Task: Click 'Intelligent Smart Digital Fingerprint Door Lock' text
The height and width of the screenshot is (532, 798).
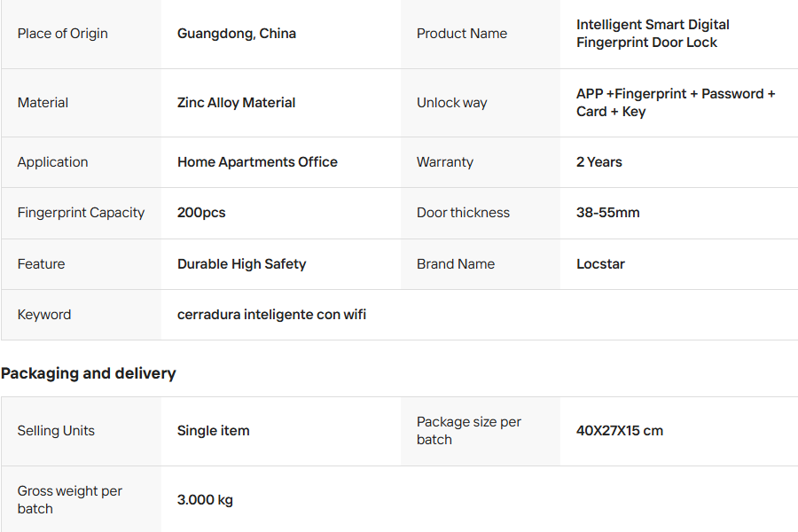Action: pos(653,34)
